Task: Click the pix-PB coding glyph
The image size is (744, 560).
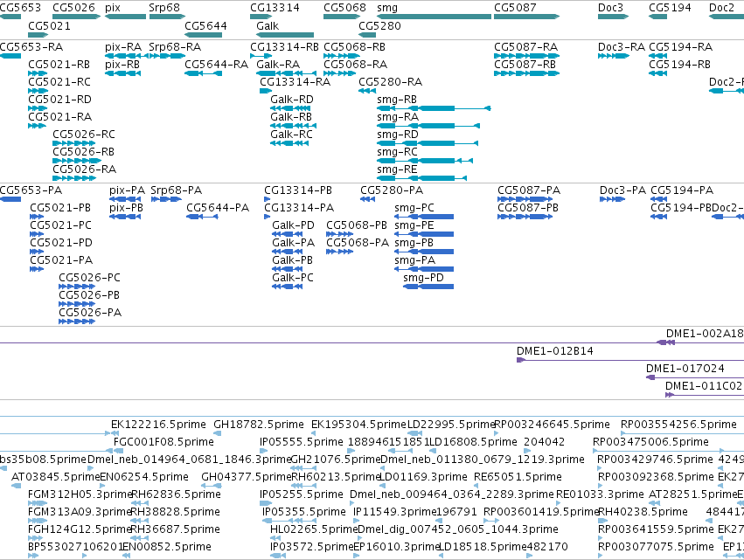Action: point(125,217)
